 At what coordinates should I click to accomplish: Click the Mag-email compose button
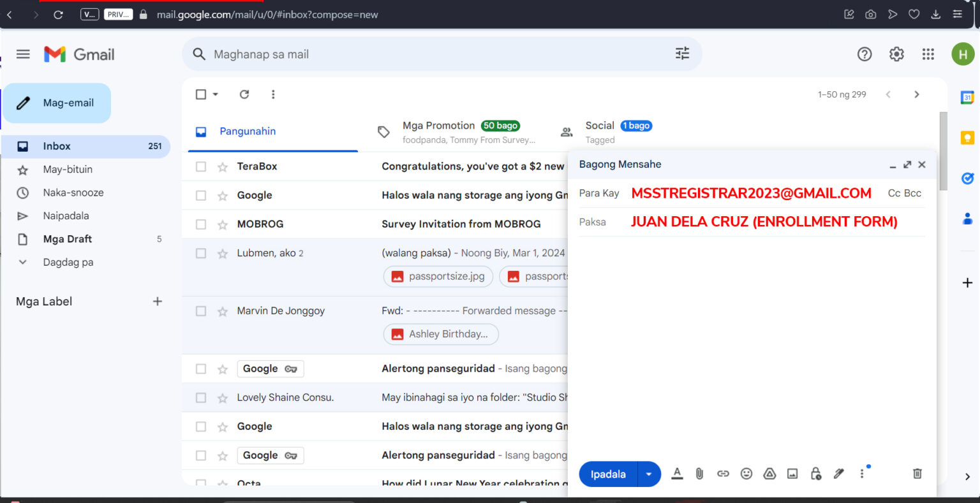(x=57, y=103)
